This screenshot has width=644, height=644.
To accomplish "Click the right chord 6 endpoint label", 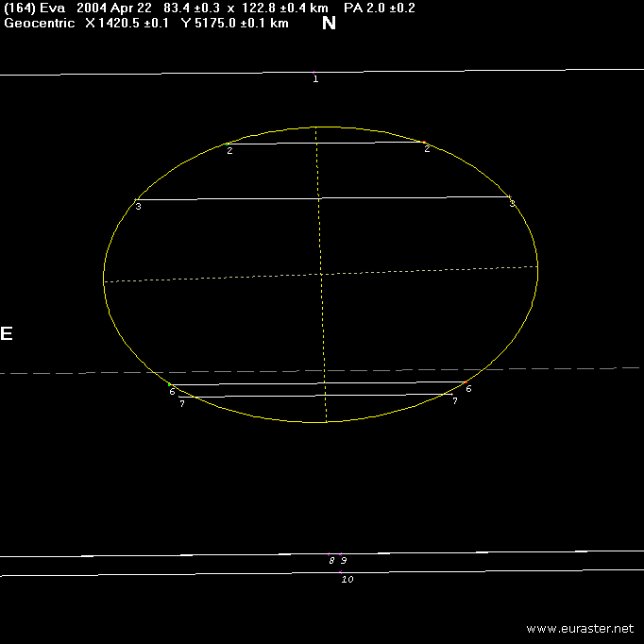I will pos(468,389).
